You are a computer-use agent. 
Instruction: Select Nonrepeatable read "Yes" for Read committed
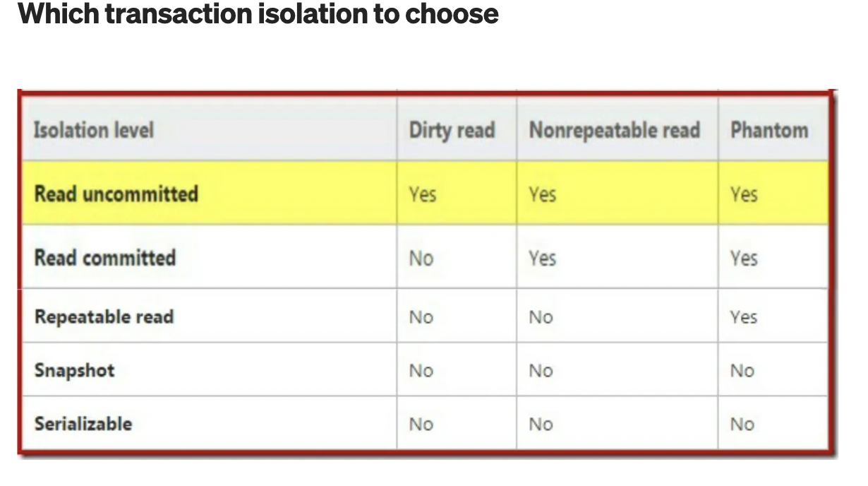542,258
